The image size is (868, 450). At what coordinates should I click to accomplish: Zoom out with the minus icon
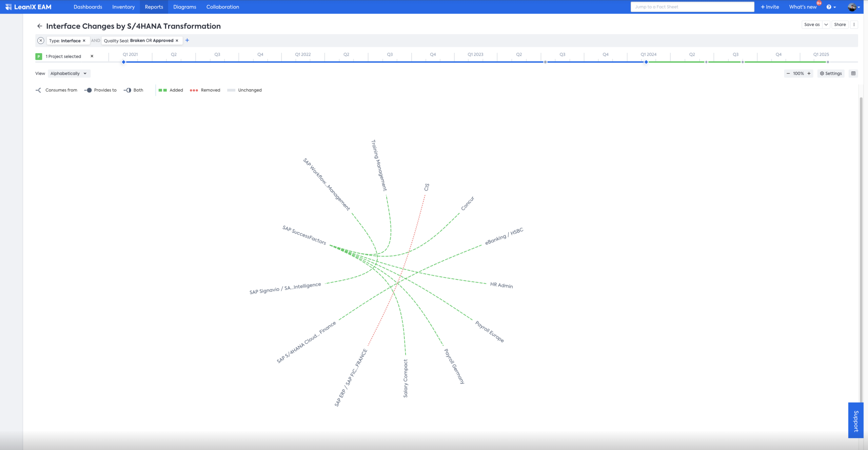tap(788, 73)
